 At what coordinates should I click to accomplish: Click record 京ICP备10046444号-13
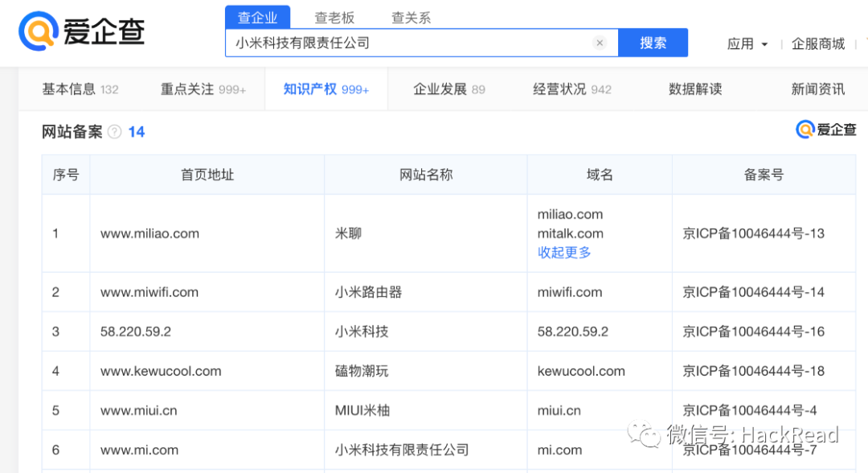coord(753,233)
